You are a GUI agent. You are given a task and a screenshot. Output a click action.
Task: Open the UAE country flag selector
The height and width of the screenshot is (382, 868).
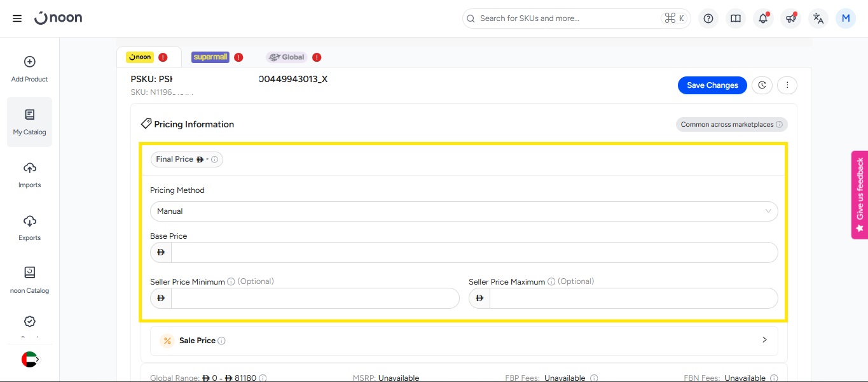click(30, 360)
